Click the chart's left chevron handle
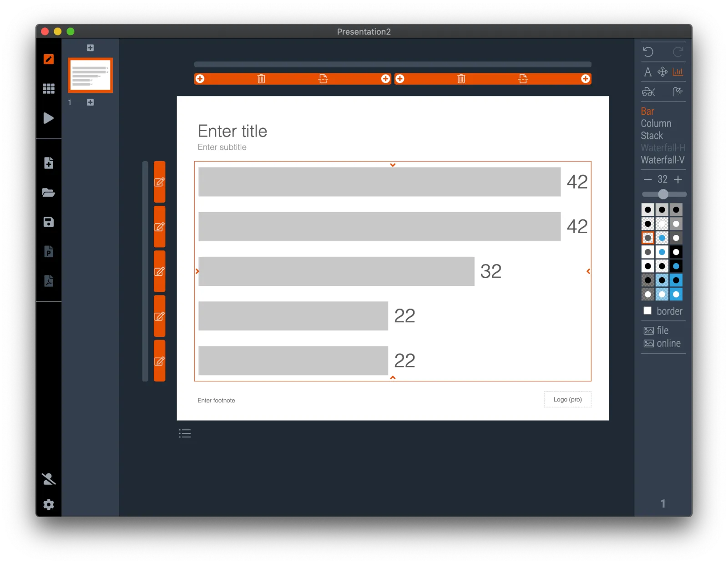Screen dimensions: 728x564 (x=197, y=271)
